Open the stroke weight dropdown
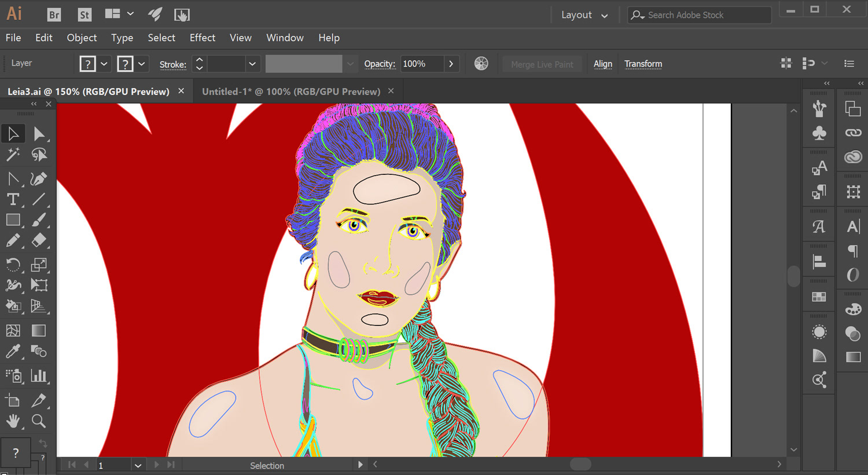Viewport: 868px width, 475px height. [252, 64]
